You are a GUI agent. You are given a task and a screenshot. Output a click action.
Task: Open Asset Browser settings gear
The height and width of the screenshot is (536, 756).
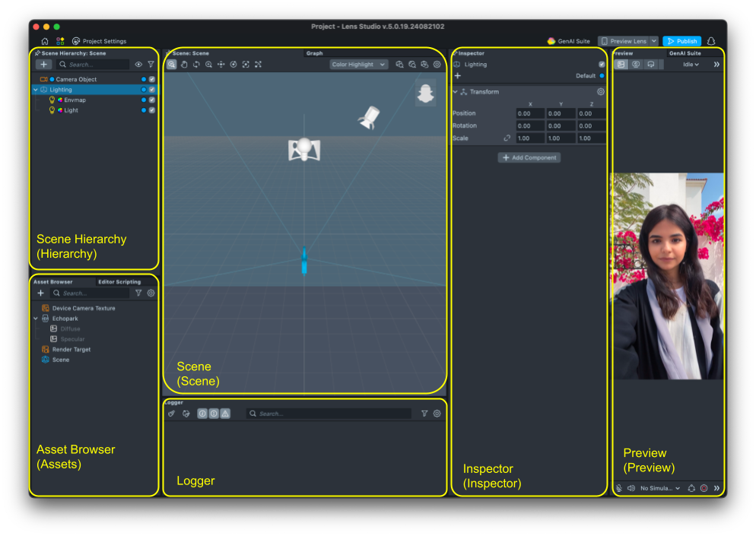(151, 293)
